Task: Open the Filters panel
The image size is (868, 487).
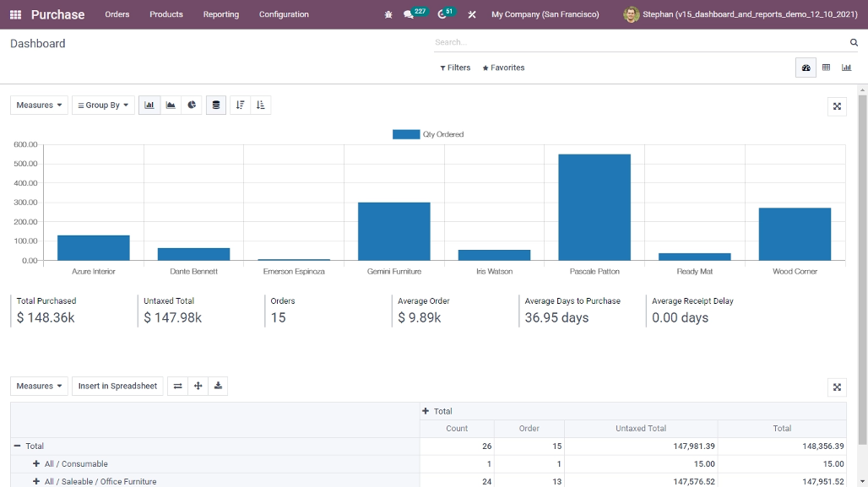Action: tap(454, 68)
